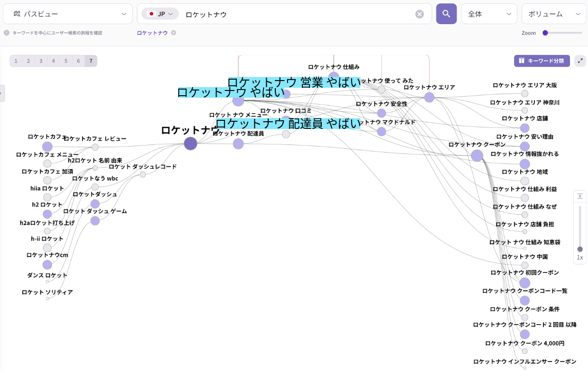Click the ロケットナウ エリア 神奈川 label
The height and width of the screenshot is (379, 588).
click(x=525, y=102)
